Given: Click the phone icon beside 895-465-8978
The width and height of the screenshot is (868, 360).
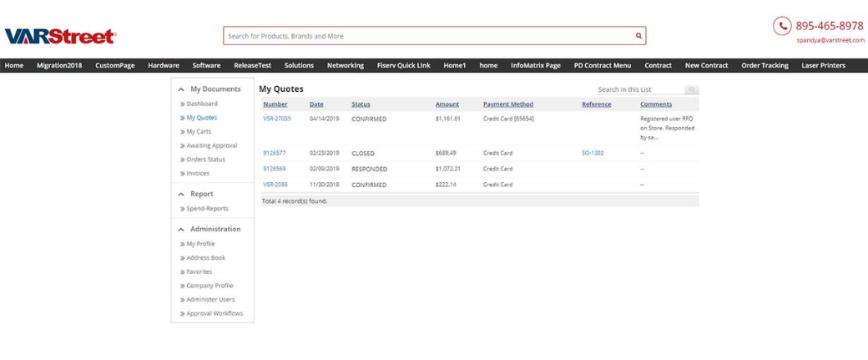Looking at the screenshot, I should coord(782,26).
